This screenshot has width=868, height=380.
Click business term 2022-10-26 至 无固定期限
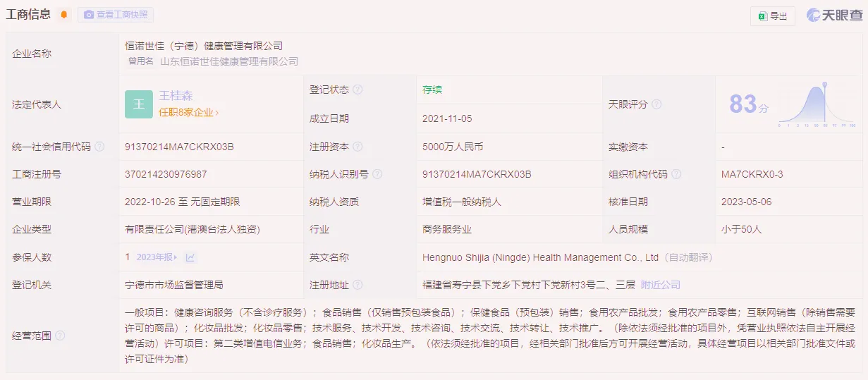pos(183,202)
